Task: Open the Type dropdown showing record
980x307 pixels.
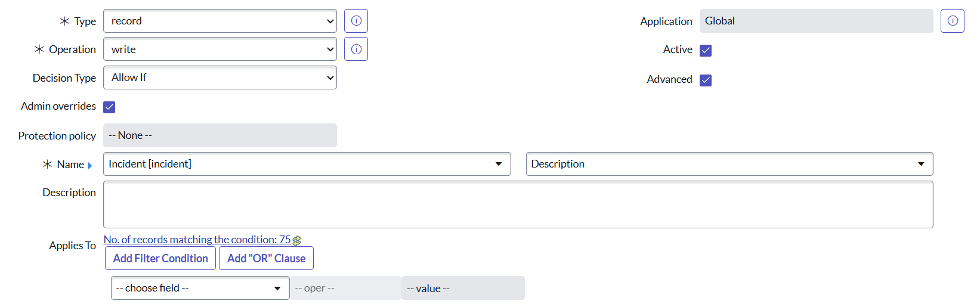Action: click(x=220, y=21)
